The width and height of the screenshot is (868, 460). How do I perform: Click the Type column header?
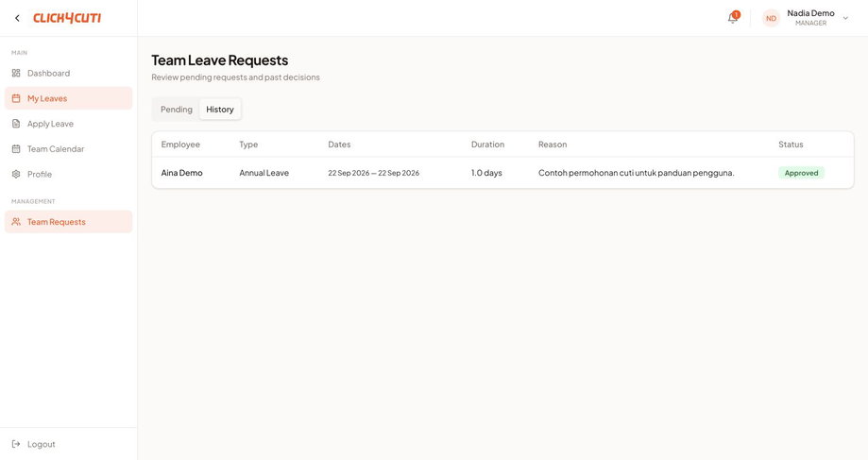coord(248,145)
